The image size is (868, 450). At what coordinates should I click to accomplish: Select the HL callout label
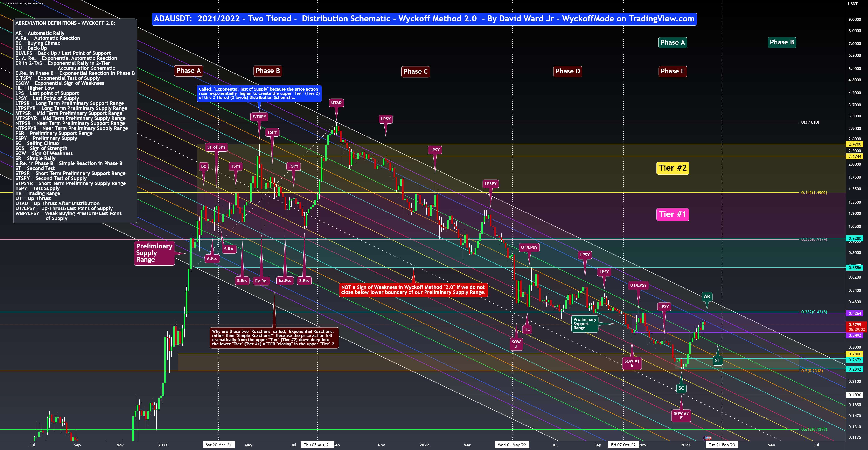(527, 330)
